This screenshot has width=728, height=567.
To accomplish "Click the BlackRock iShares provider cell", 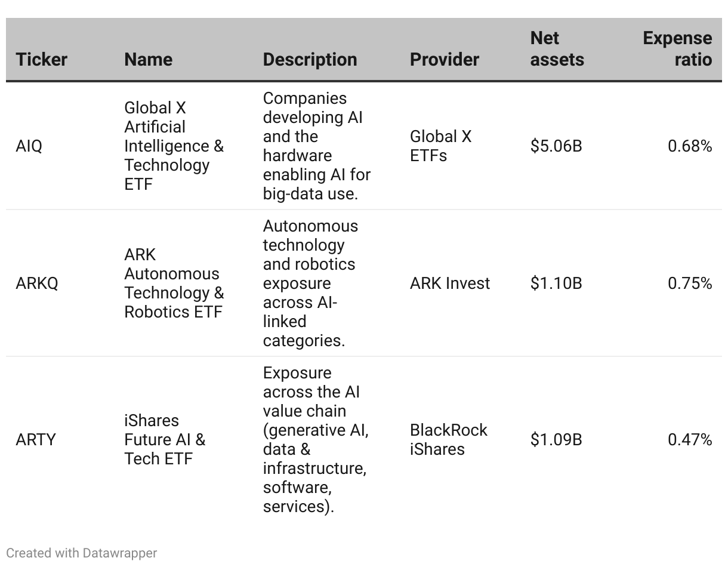I will tap(449, 440).
